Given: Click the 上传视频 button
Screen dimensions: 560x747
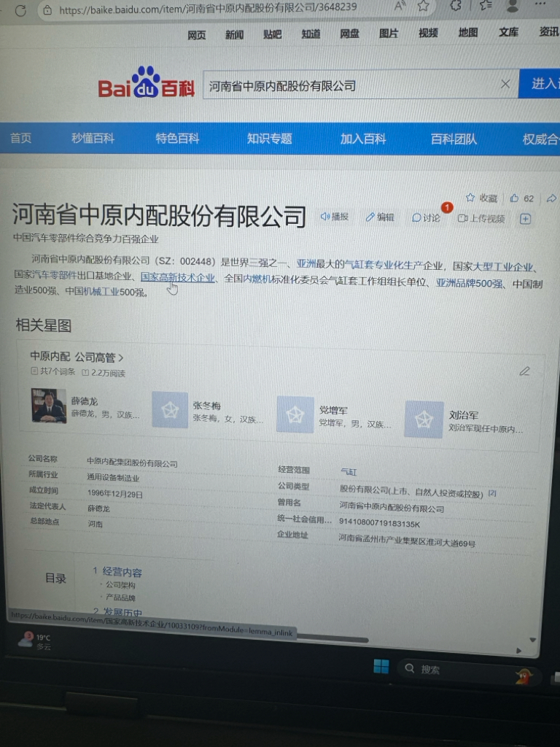Looking at the screenshot, I should click(481, 219).
